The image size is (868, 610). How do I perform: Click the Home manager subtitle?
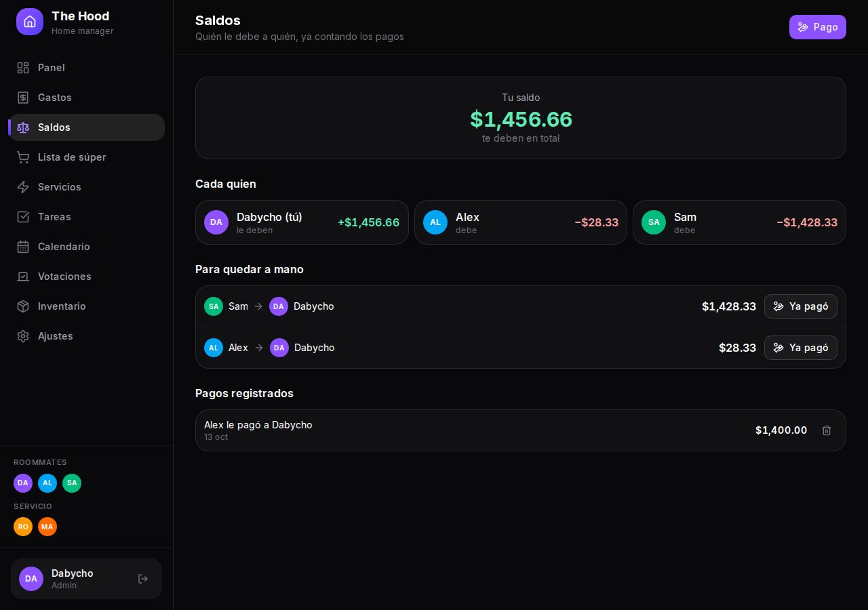(x=83, y=30)
